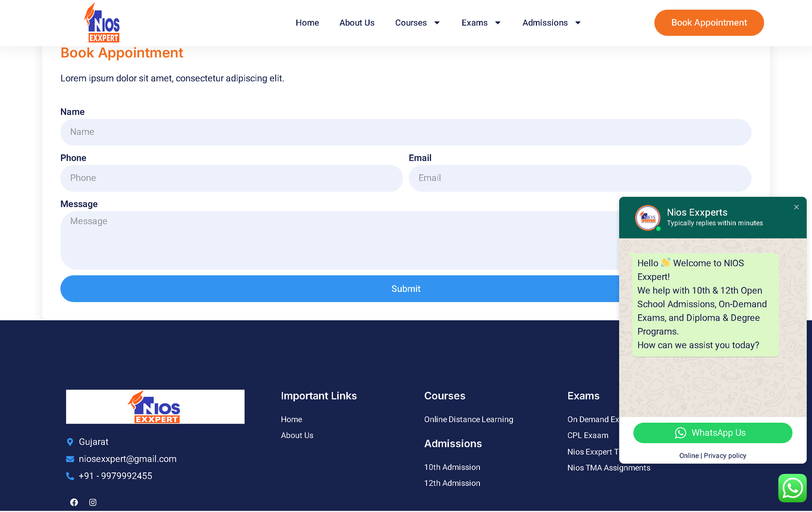Open the 10th Admission link

click(x=452, y=467)
